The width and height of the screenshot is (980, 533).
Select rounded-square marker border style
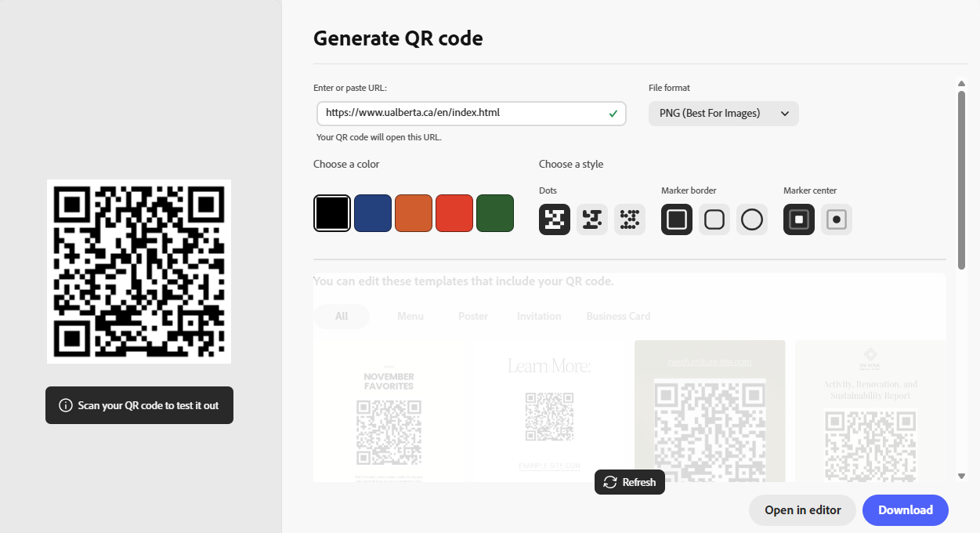(714, 219)
